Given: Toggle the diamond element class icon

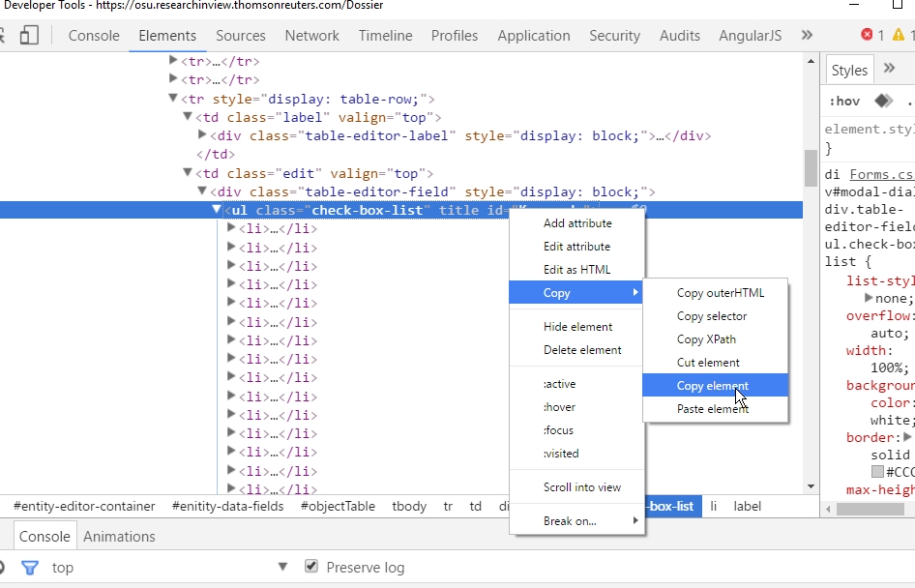Looking at the screenshot, I should click(883, 101).
